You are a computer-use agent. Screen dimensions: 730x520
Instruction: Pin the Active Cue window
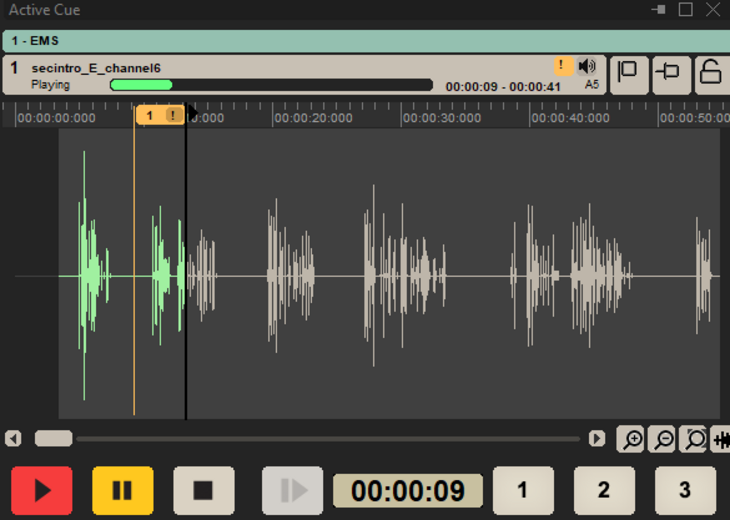coord(658,9)
